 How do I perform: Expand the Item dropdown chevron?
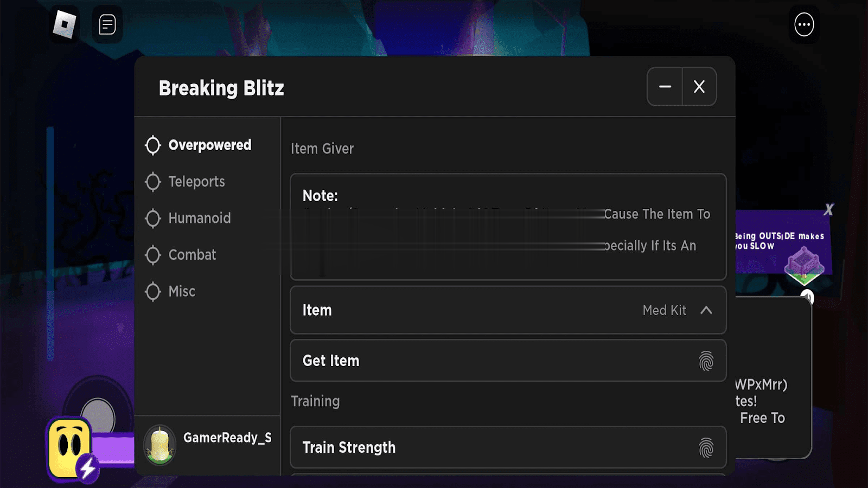click(x=706, y=310)
